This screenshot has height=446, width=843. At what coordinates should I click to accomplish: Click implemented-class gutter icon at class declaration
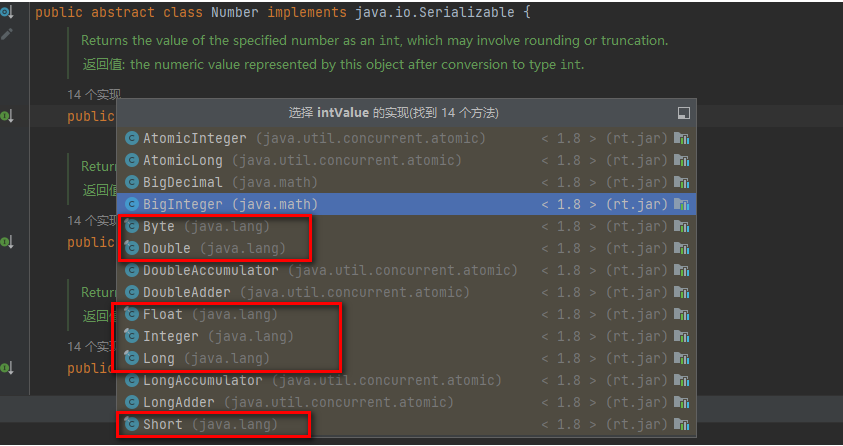click(8, 12)
